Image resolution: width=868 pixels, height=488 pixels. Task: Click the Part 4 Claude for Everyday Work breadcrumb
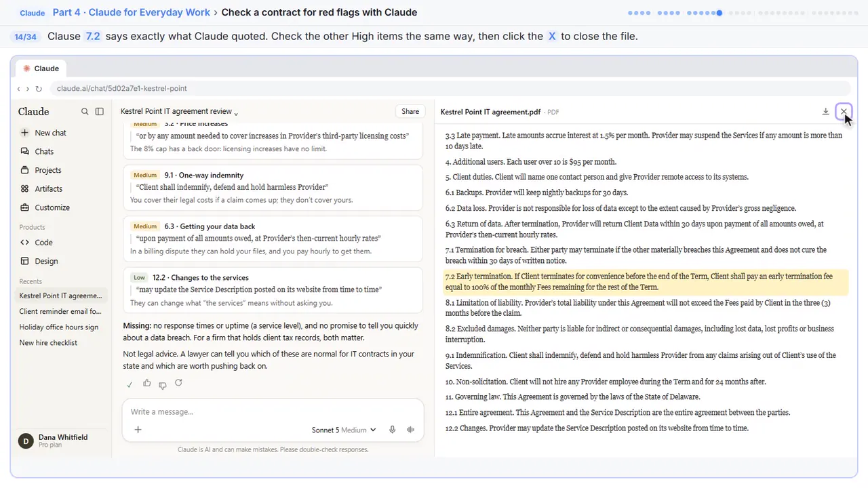[x=132, y=12]
